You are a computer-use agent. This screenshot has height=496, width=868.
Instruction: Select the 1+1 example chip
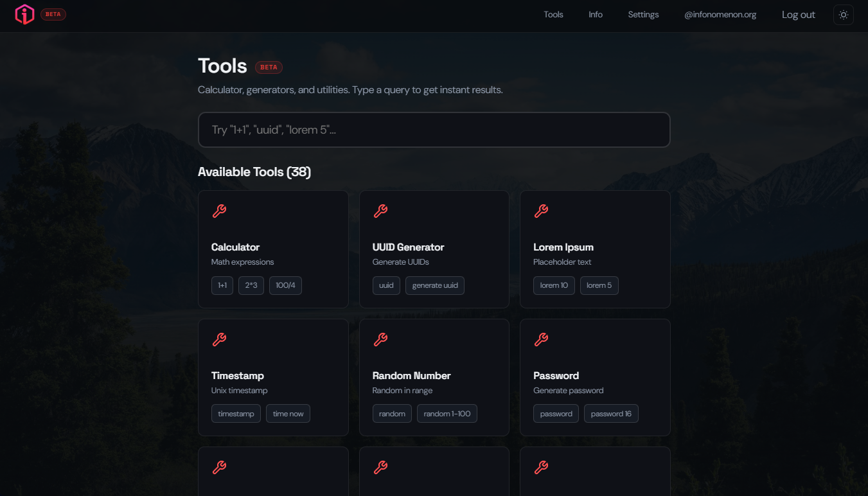(x=222, y=285)
